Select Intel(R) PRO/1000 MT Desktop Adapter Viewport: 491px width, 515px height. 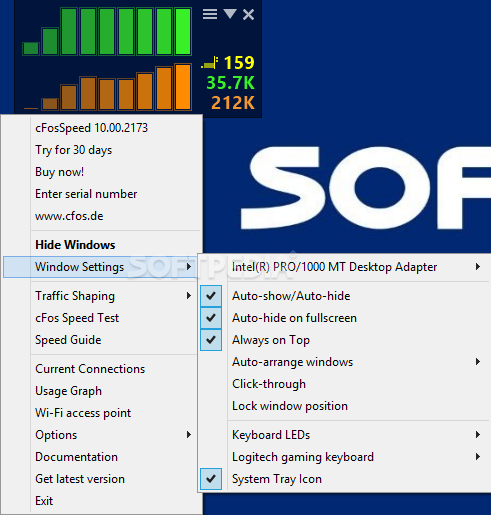click(334, 267)
